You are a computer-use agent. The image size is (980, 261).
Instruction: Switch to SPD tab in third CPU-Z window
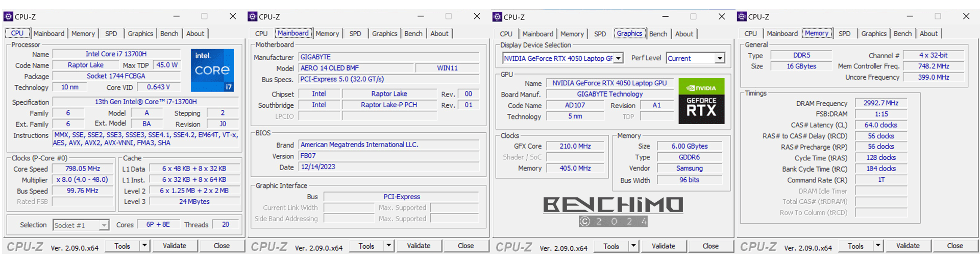tap(600, 34)
